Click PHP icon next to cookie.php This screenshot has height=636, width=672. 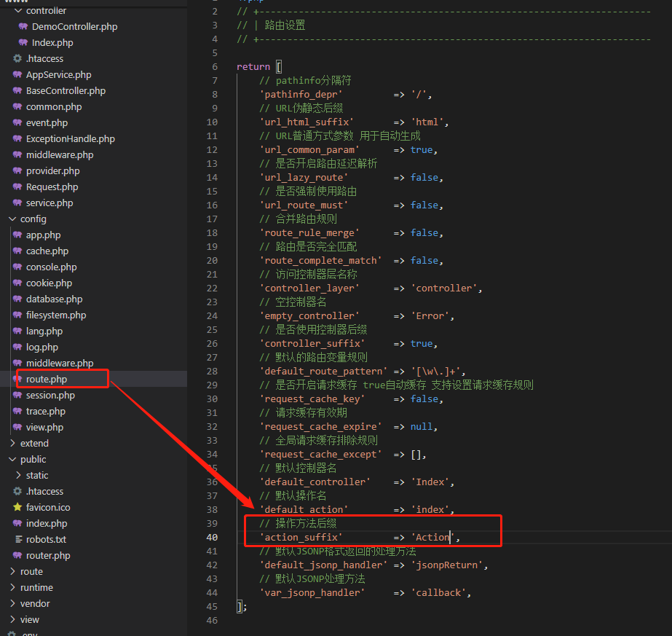[x=17, y=283]
